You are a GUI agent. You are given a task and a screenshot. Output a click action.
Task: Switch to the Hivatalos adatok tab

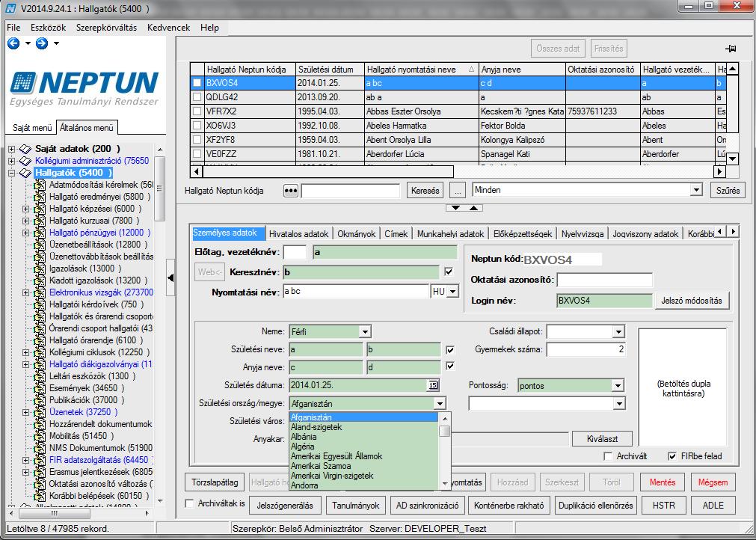[x=299, y=234]
